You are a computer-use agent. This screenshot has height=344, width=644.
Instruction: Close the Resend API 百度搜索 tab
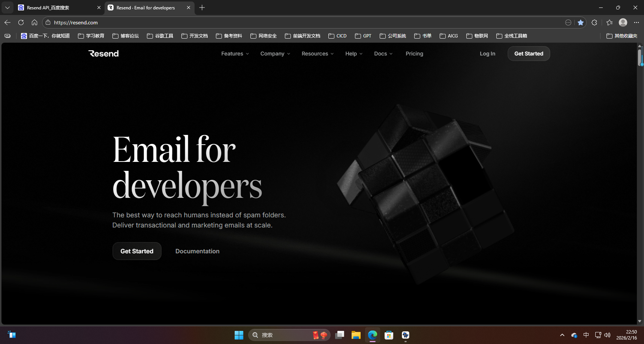coord(99,7)
